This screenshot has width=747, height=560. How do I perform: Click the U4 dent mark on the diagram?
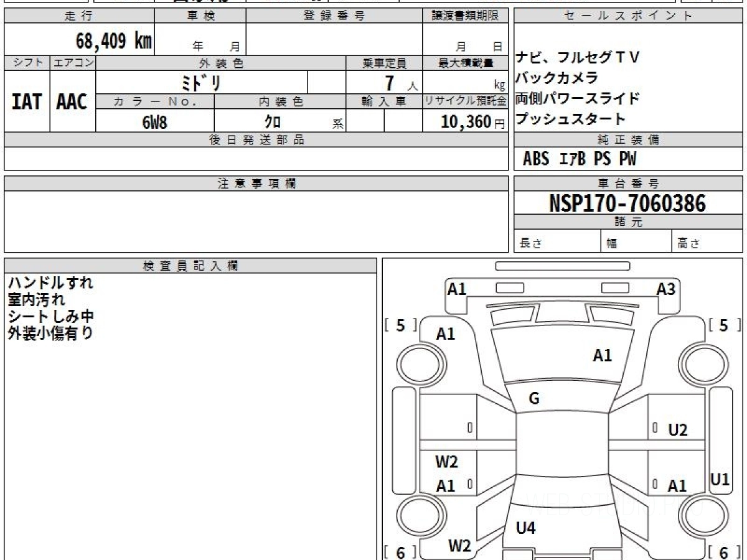point(526,528)
